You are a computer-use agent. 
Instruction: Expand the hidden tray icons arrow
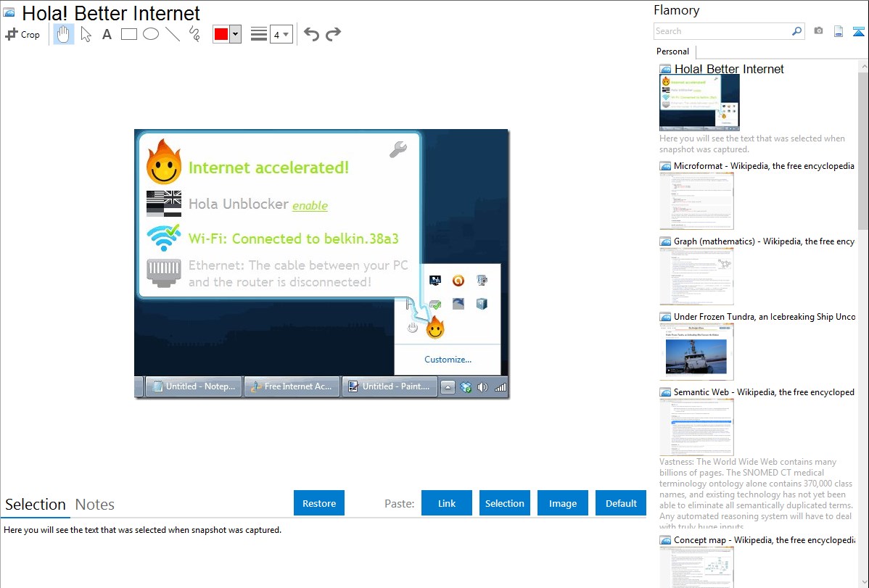448,387
